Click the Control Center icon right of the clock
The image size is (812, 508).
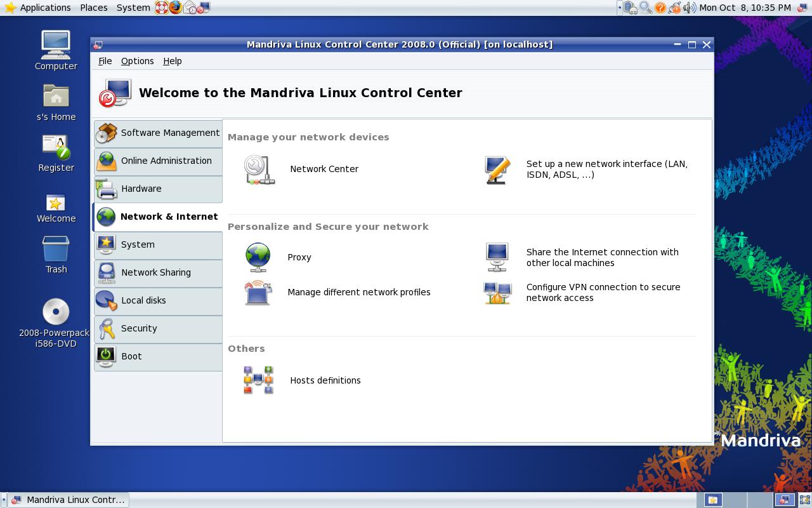802,8
